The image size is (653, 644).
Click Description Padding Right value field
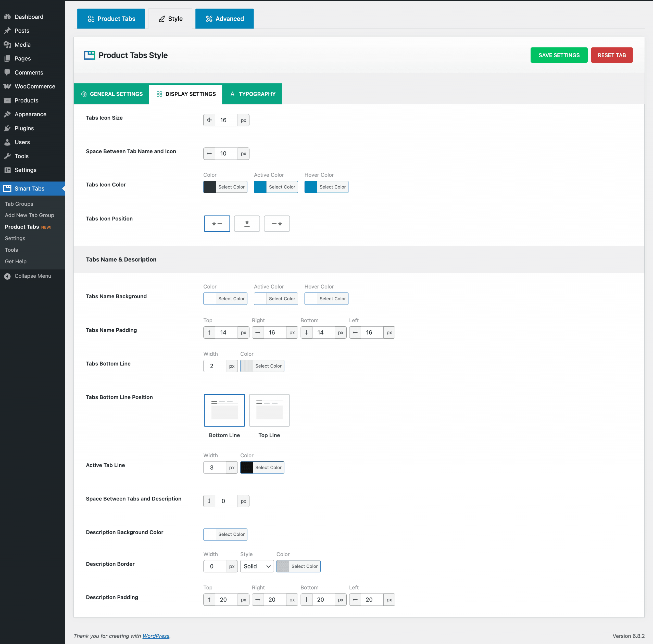[x=275, y=600]
